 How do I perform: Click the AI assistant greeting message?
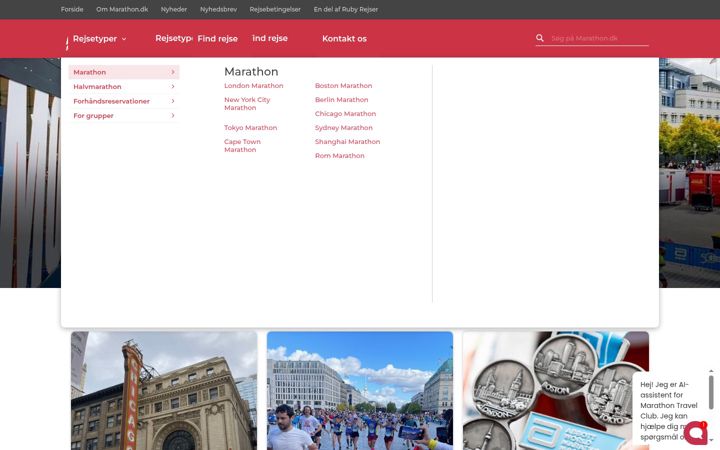point(669,410)
